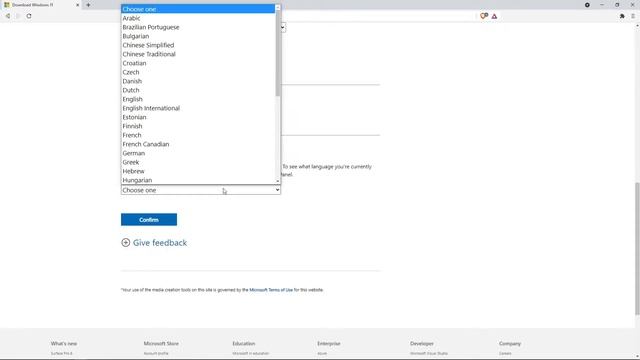Select French language option

tap(198, 135)
